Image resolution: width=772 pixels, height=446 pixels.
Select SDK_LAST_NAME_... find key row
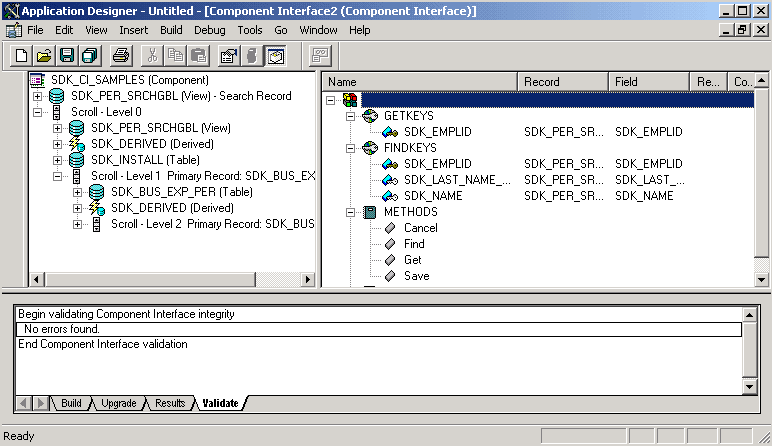click(x=457, y=180)
